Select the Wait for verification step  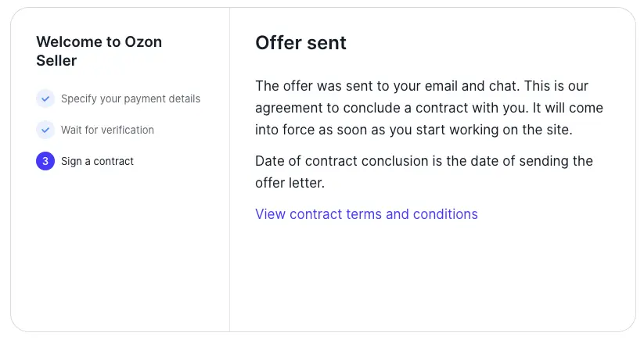click(x=107, y=130)
